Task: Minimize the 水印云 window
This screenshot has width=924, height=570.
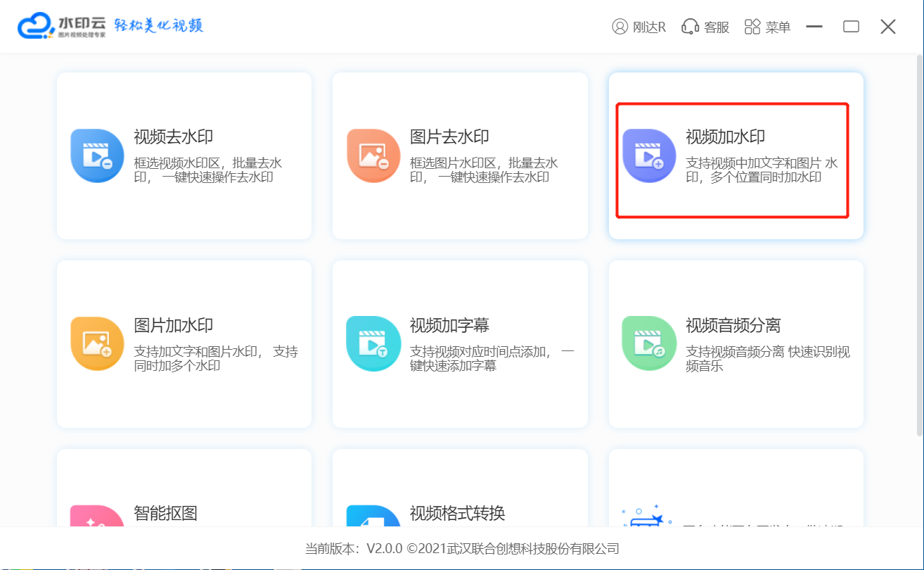Action: (814, 27)
